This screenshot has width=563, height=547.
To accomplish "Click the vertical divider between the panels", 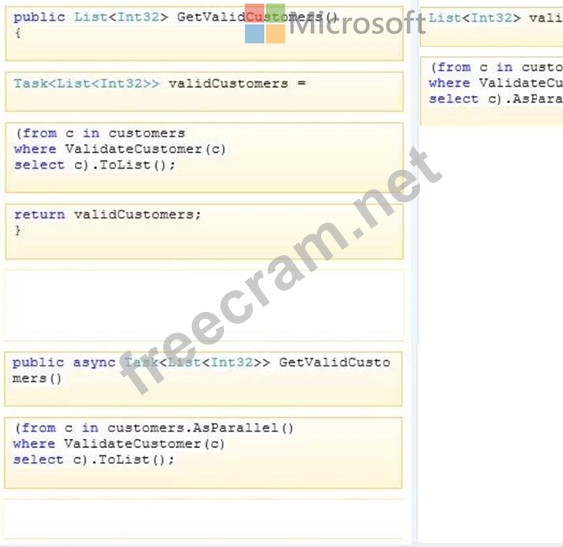I will (415, 273).
